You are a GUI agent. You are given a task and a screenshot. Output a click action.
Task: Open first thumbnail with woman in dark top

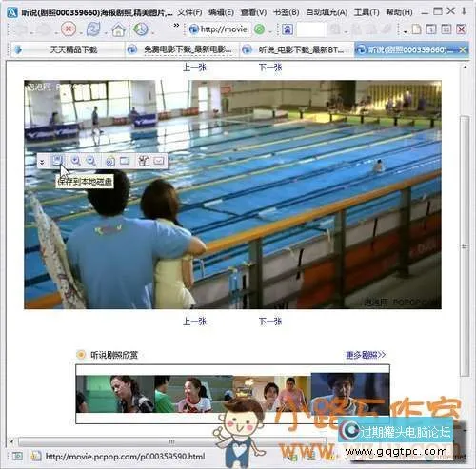pyautogui.click(x=115, y=394)
